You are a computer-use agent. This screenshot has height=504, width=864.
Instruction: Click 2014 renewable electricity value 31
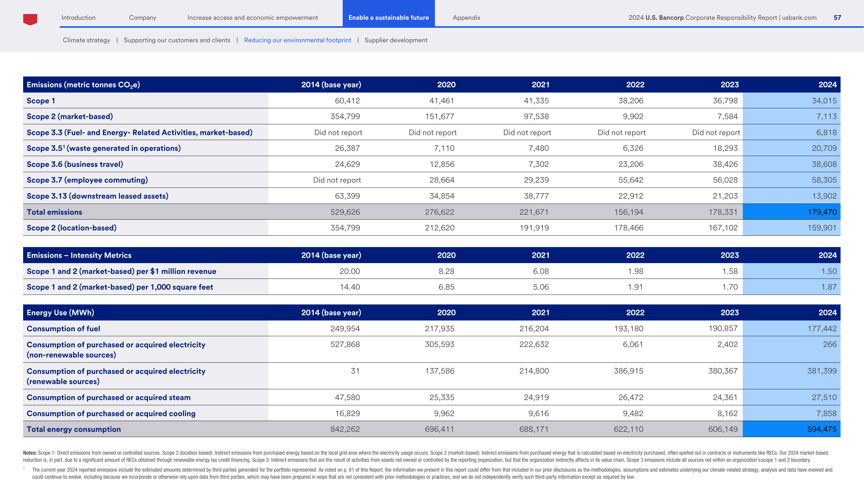(x=355, y=371)
